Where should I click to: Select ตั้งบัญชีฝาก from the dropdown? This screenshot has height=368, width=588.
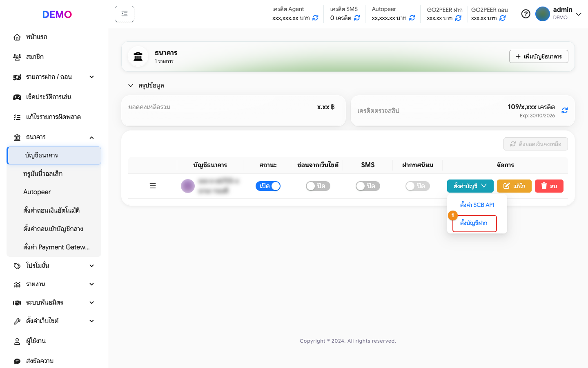474,223
